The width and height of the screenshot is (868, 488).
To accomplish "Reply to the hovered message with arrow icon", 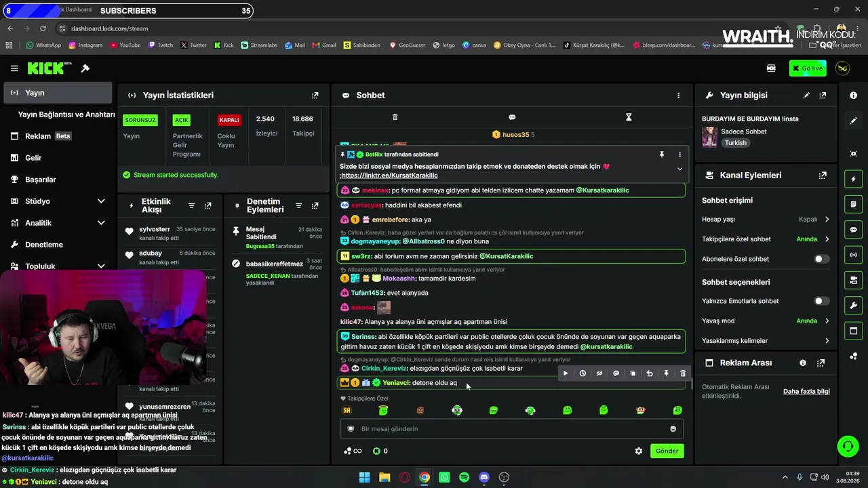I will 650,373.
